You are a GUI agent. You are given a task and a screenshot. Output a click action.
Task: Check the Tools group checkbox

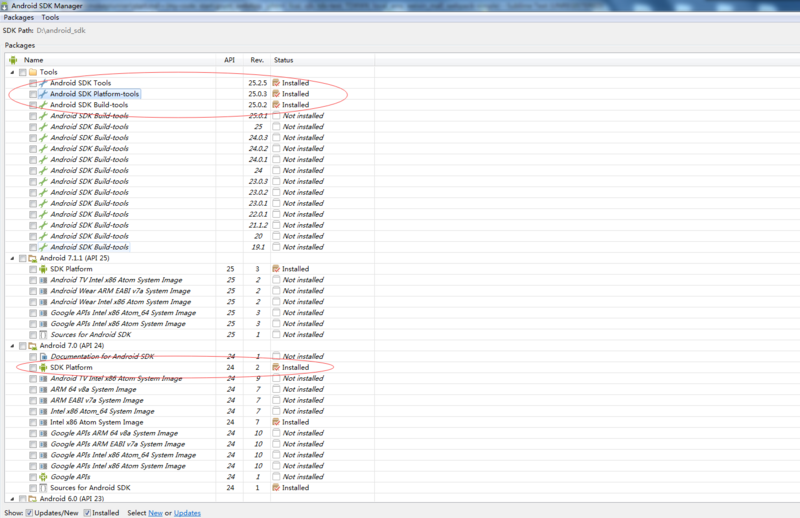click(22, 72)
